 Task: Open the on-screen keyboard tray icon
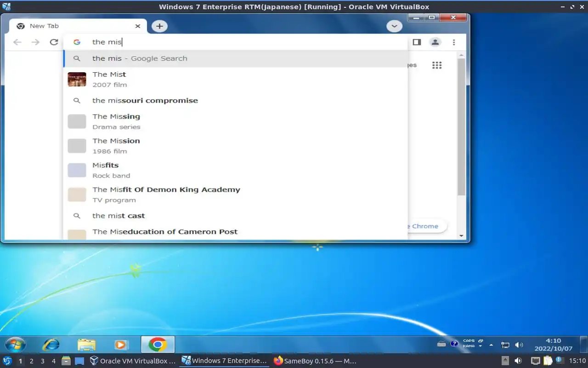coord(441,344)
